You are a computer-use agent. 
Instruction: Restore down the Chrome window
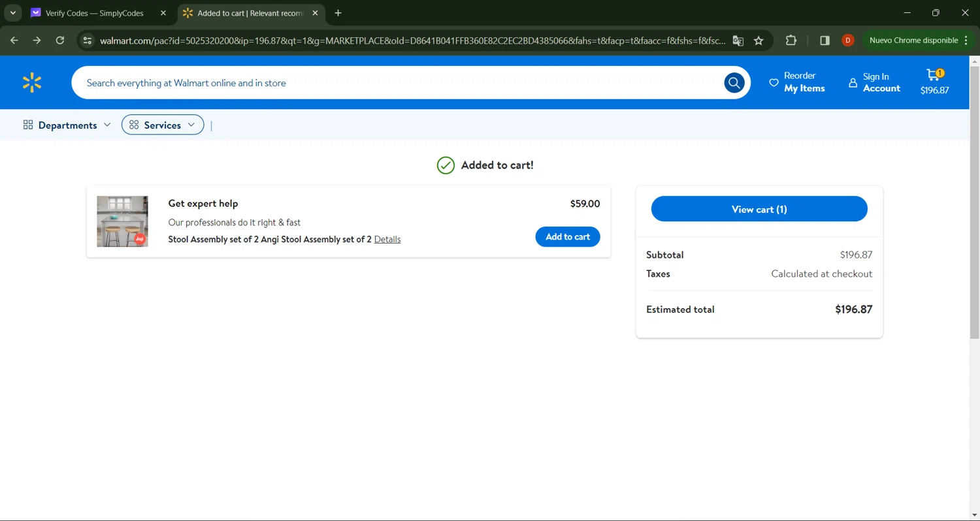click(x=936, y=13)
